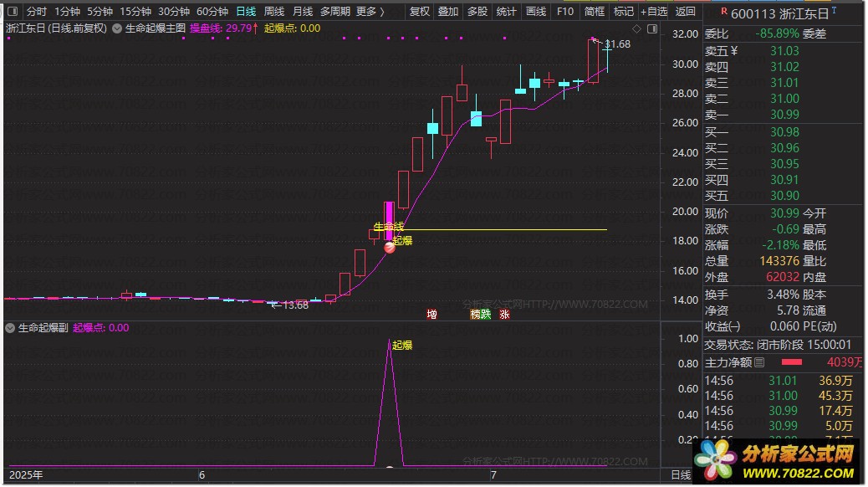Screen dimensions: 868x487
Task: Click the 生命线 label on chart
Action: click(x=389, y=227)
